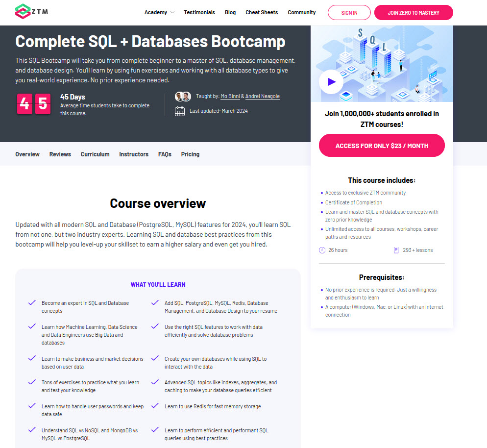Click the calendar icon beside Last updated

[179, 111]
